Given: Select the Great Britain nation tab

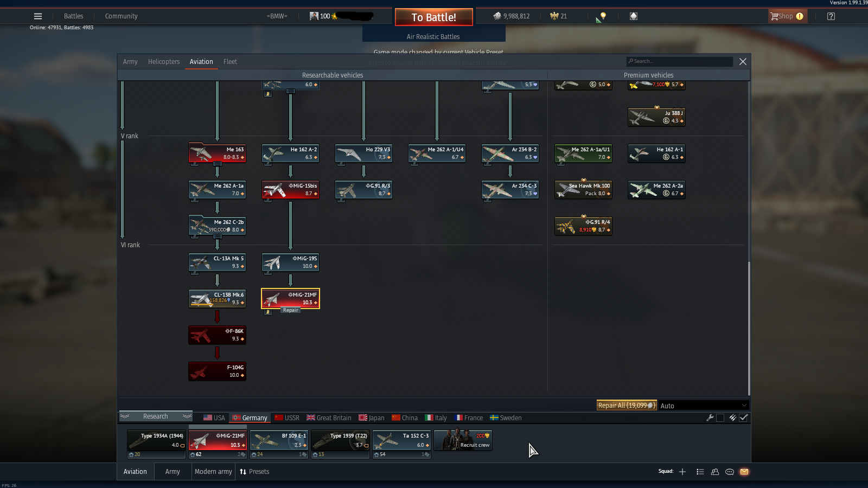Looking at the screenshot, I should pyautogui.click(x=329, y=418).
